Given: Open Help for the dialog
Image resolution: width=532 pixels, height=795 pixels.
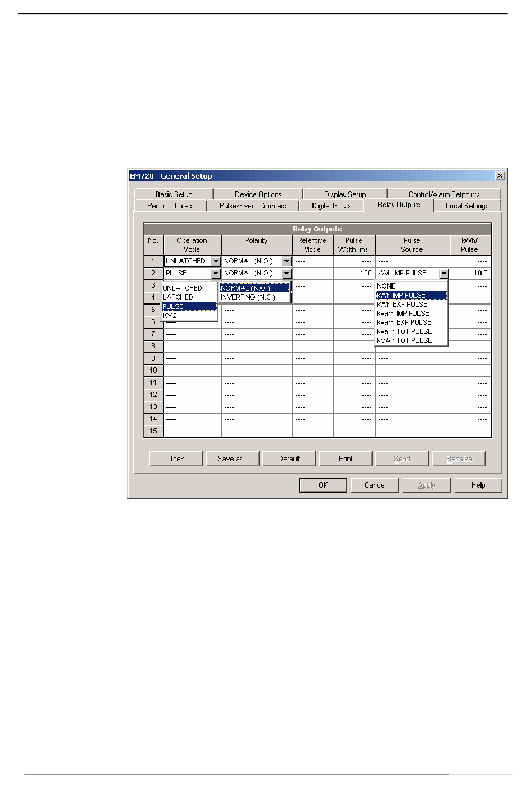Looking at the screenshot, I should coord(478,485).
